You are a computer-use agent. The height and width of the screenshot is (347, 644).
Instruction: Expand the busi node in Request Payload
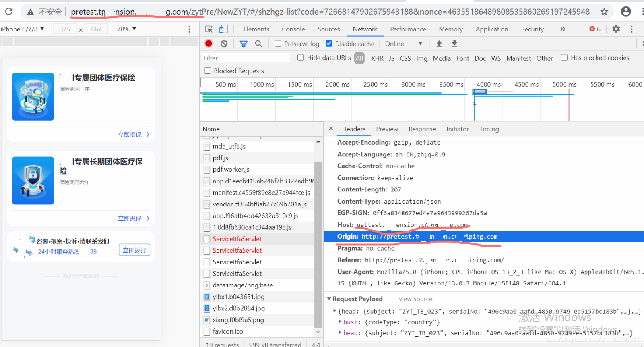click(341, 322)
